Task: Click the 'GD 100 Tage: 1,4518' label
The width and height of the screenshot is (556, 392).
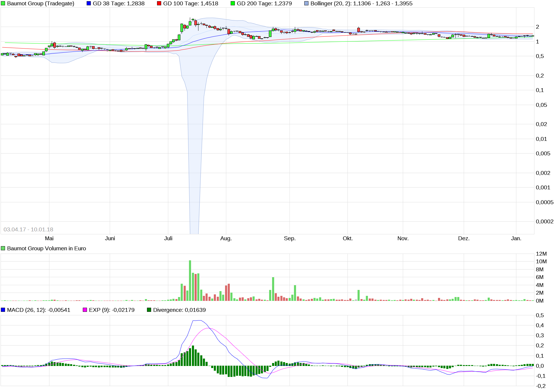Action: [191, 4]
